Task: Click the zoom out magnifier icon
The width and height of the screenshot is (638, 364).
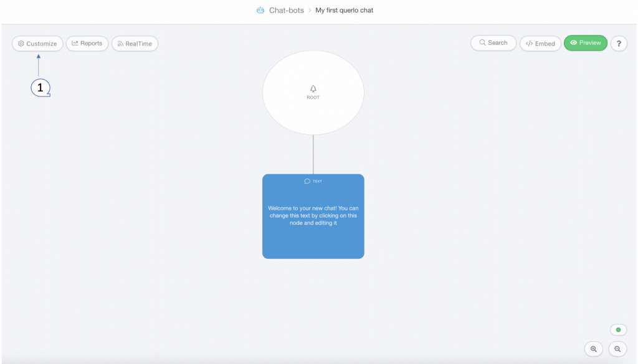Action: coord(617,349)
